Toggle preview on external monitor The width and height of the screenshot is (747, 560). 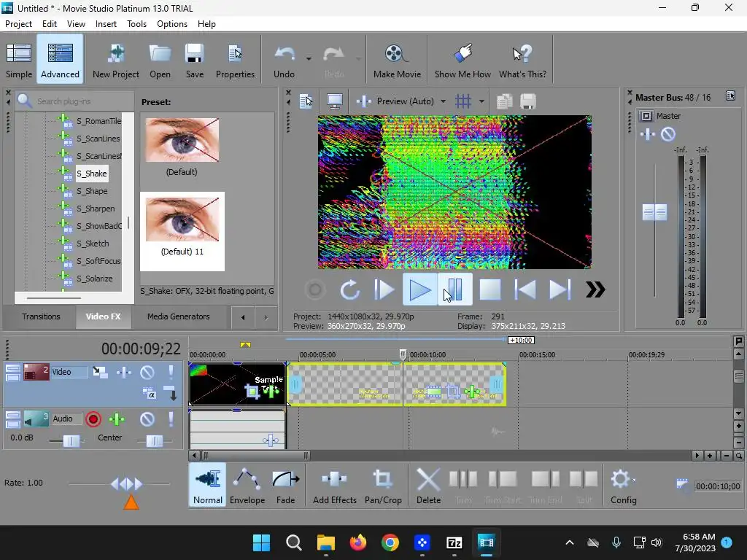(x=334, y=101)
